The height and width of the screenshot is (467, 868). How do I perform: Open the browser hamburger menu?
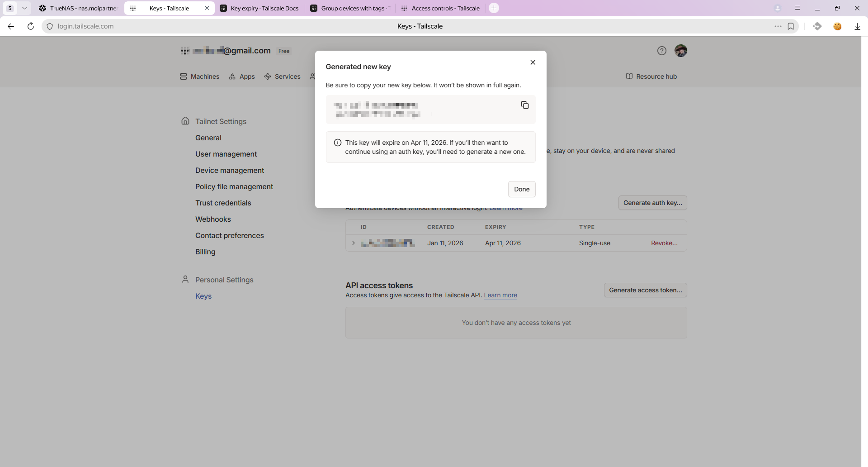coord(797,8)
